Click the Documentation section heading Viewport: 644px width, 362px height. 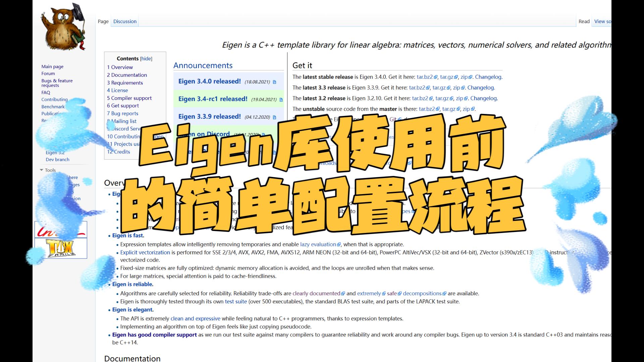point(132,358)
